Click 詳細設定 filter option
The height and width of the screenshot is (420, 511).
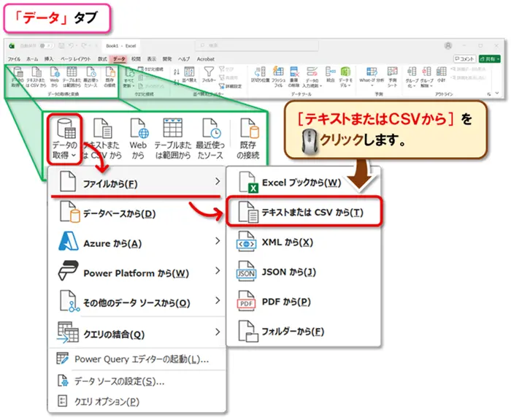click(x=231, y=86)
